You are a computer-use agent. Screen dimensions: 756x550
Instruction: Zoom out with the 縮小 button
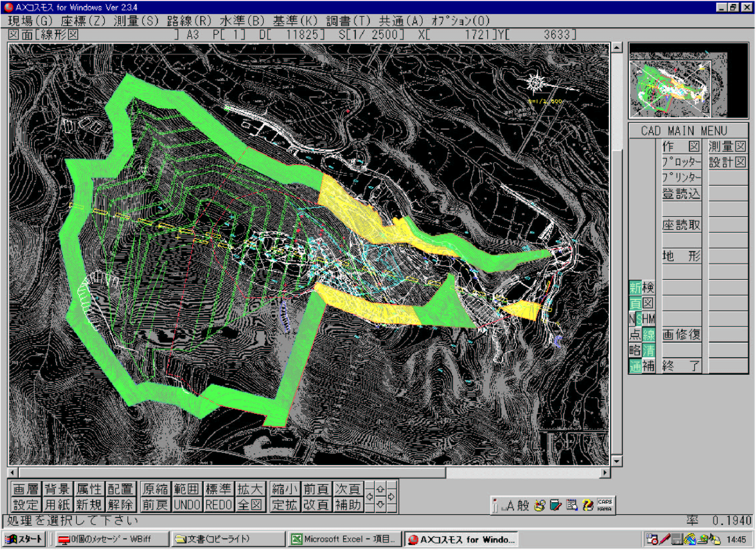point(284,489)
